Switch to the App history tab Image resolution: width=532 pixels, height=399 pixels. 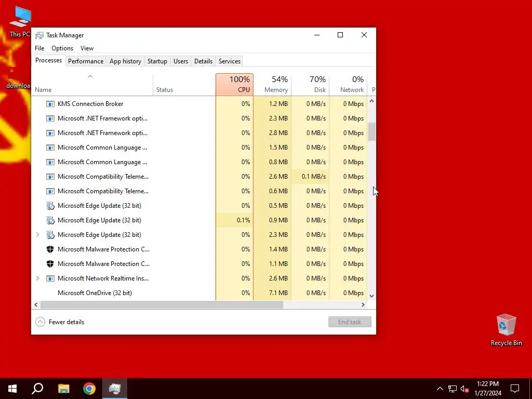coord(125,61)
